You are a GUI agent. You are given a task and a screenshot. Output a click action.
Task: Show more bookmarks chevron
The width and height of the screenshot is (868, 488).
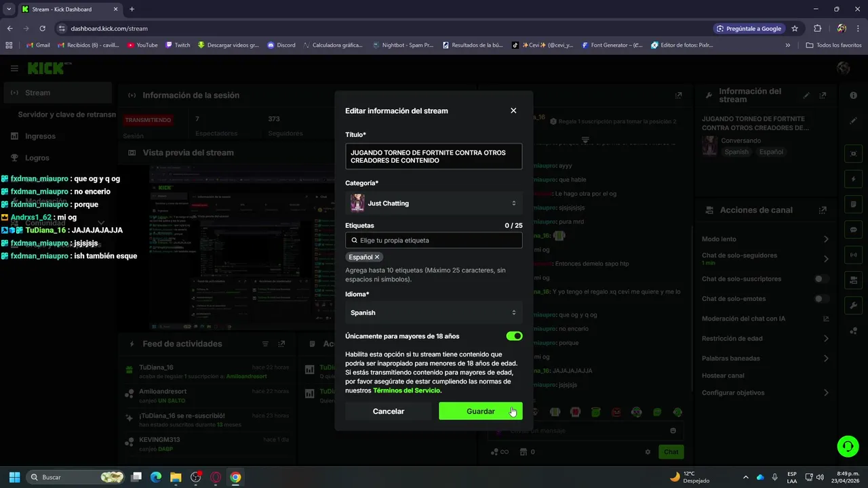tap(787, 45)
